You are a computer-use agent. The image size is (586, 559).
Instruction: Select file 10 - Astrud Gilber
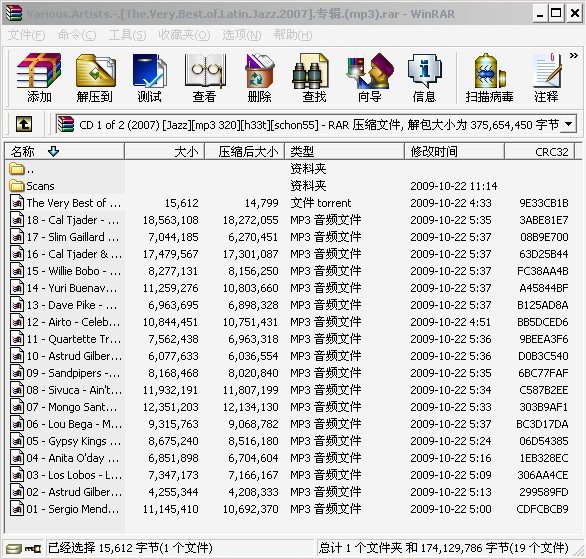tap(74, 356)
